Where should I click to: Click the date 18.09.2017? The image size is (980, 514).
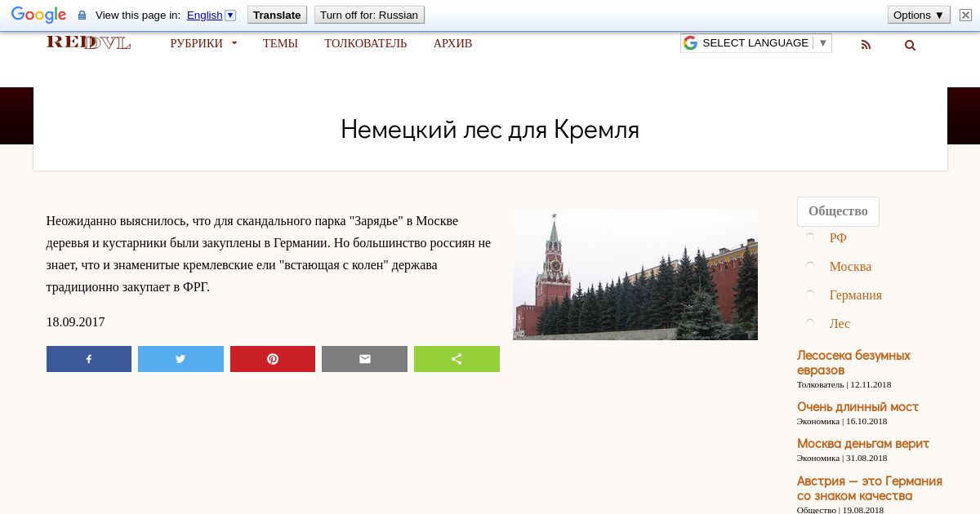tap(75, 321)
